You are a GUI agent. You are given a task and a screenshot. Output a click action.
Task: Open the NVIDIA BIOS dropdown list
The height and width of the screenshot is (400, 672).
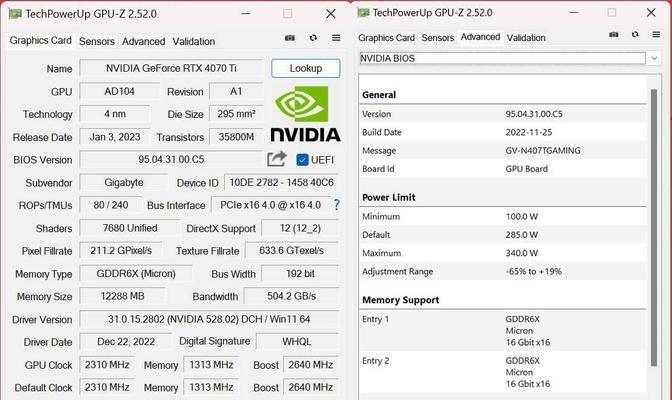click(x=654, y=58)
